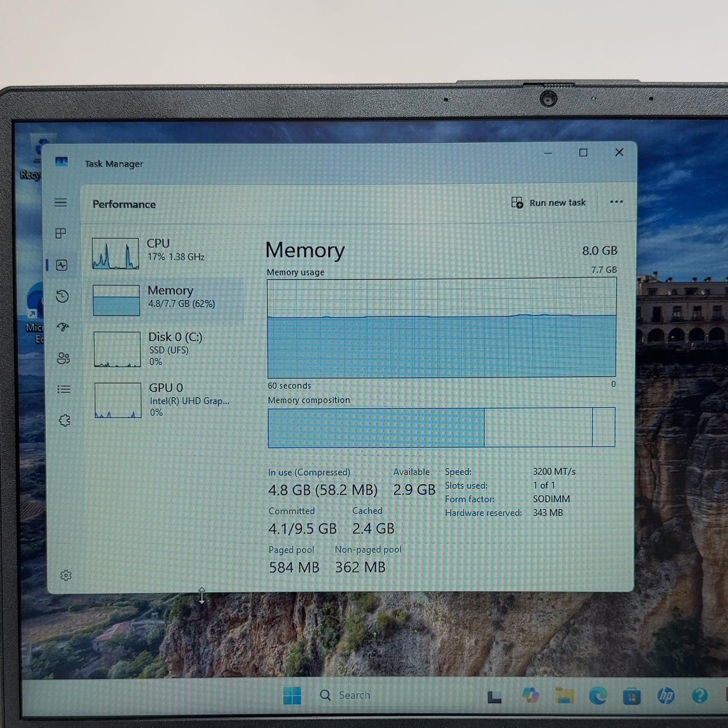Open the three-dot more options menu
The image size is (728, 728).
[x=616, y=202]
